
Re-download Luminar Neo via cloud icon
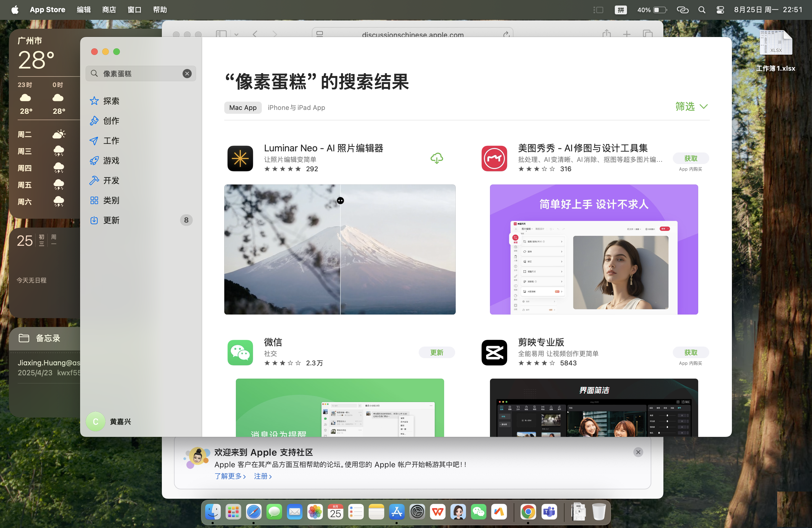(x=436, y=158)
